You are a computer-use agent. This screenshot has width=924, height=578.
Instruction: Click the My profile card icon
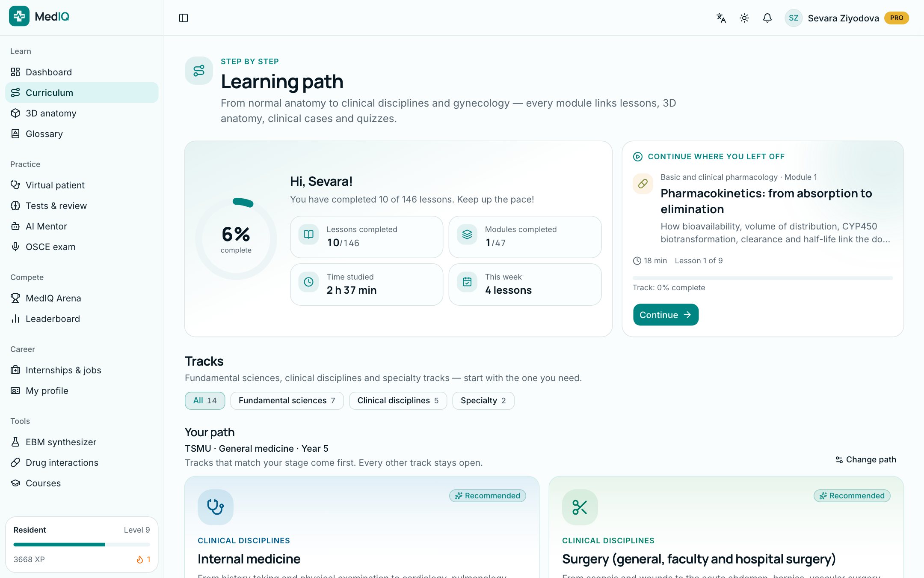pos(15,390)
